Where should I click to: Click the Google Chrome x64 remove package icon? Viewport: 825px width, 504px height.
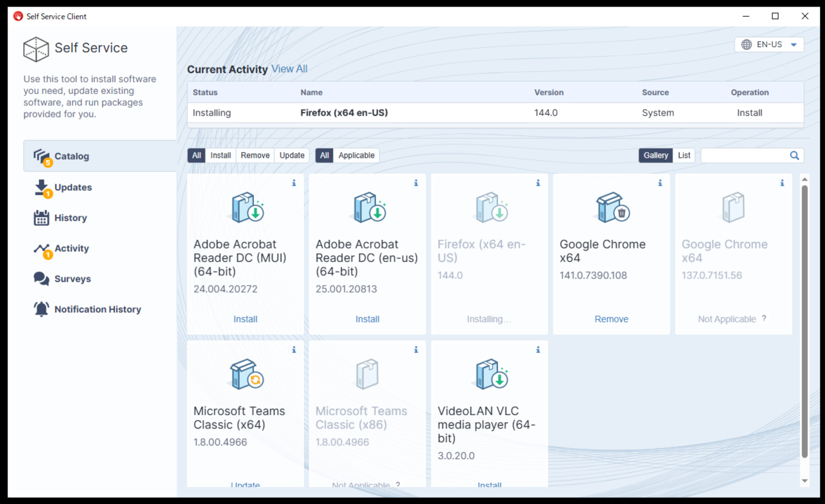[x=613, y=208]
